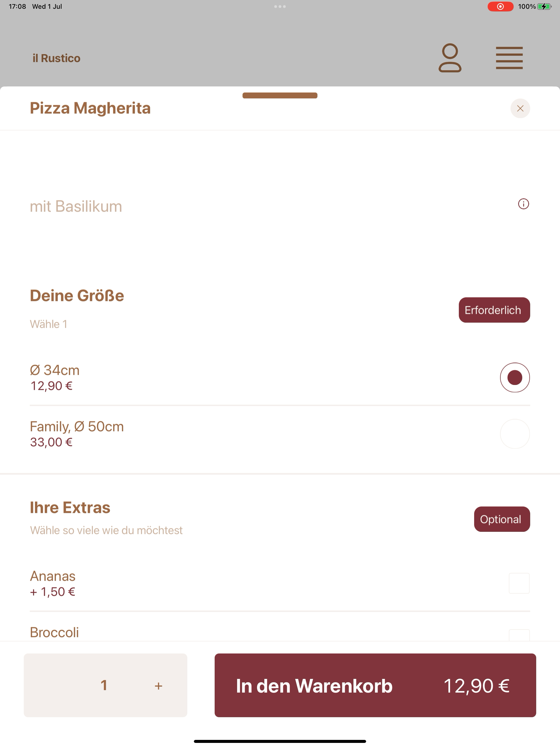The image size is (560, 747).
Task: Tap the battery status icon
Action: [x=544, y=6]
